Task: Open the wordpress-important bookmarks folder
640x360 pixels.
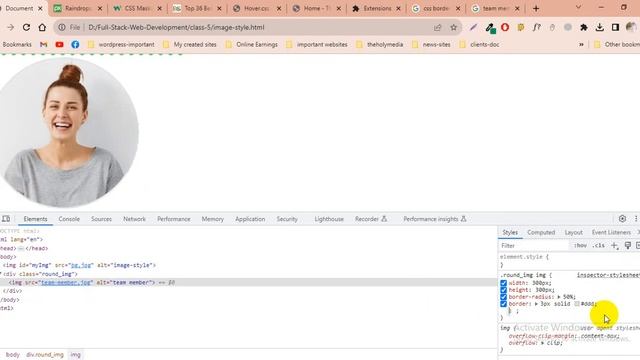Action: (x=121, y=44)
